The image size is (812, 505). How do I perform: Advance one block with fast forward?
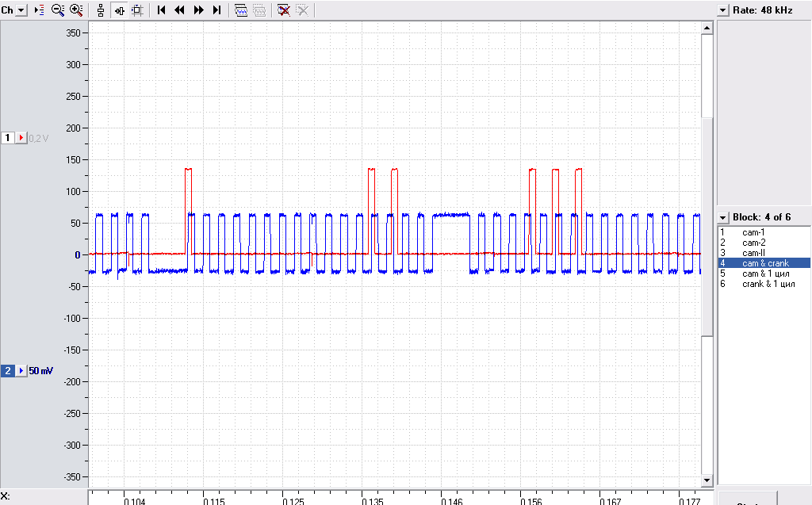(x=198, y=10)
